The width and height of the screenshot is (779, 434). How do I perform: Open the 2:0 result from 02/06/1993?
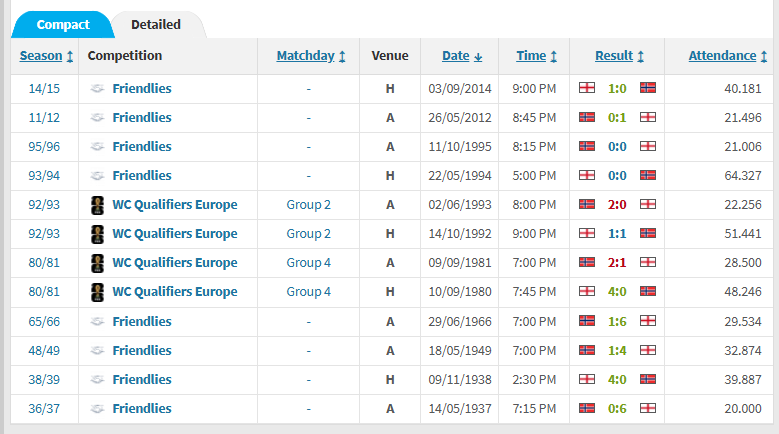[x=617, y=205]
